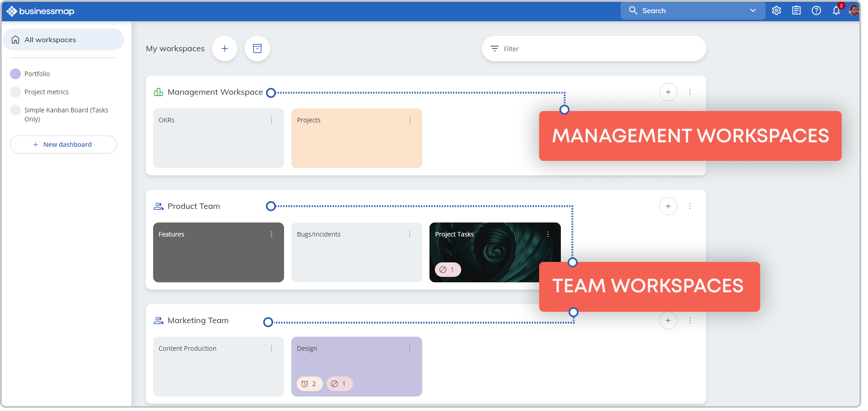The width and height of the screenshot is (868, 411).
Task: Click the blocked badge on Project Tasks board
Action: pos(447,270)
